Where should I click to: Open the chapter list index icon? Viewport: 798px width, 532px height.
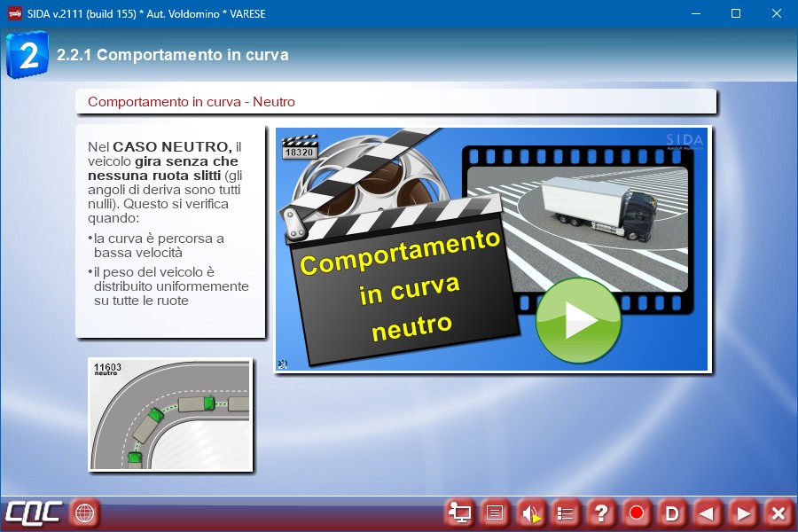click(x=566, y=512)
